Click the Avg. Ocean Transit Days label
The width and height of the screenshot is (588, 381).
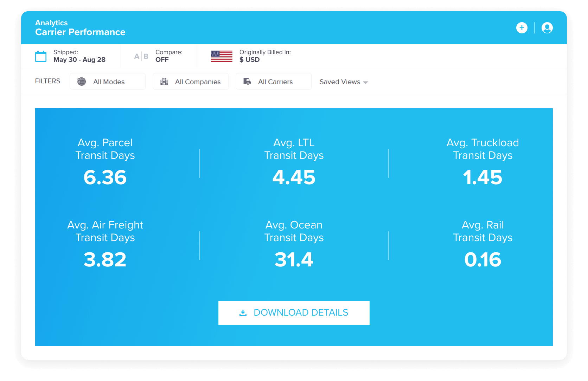click(x=294, y=231)
